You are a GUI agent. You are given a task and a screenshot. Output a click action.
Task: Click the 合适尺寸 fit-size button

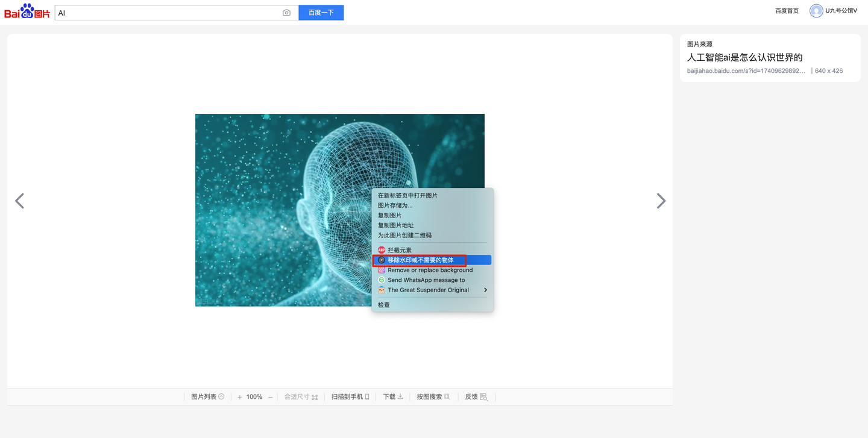301,397
